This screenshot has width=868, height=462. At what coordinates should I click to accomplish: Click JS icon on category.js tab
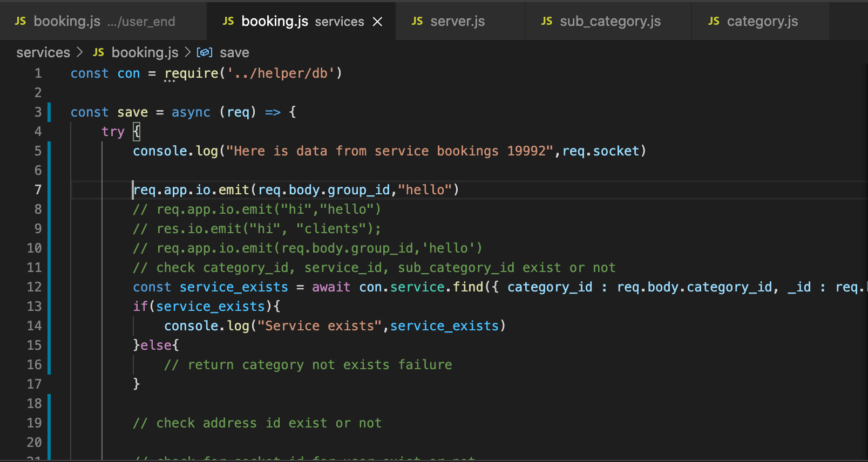pos(714,21)
